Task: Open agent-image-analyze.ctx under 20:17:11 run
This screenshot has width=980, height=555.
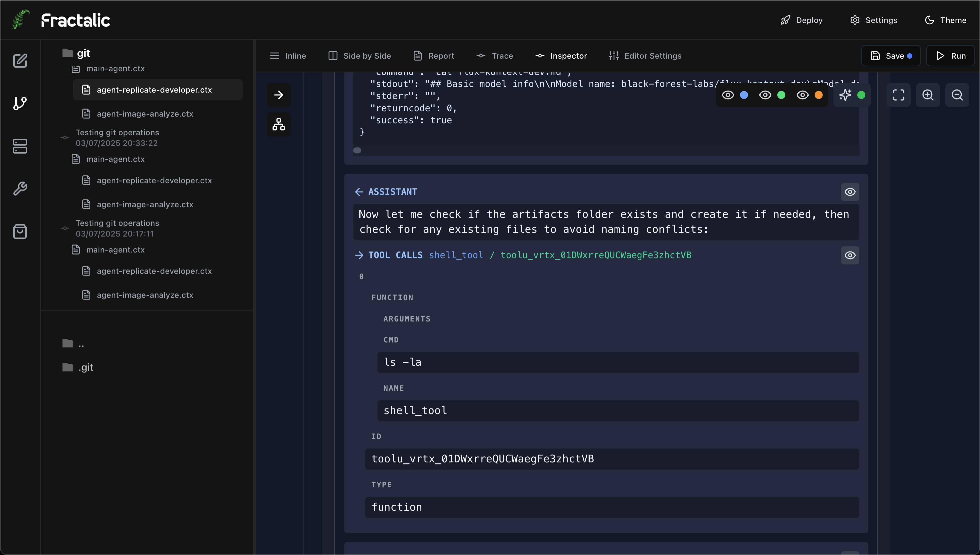Action: point(145,295)
